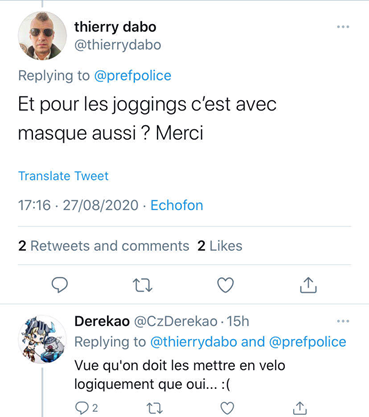Share thierry dabo's tweet
369x417 pixels.
coord(308,285)
